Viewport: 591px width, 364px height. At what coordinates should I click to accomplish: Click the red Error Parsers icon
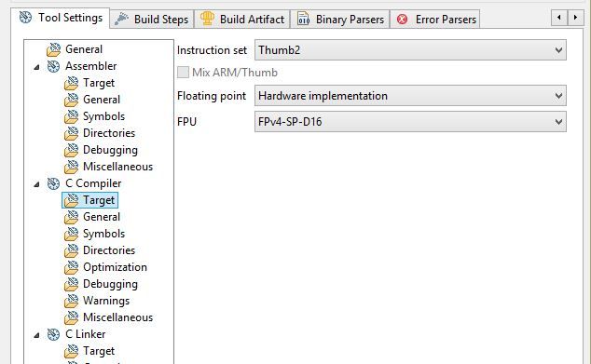click(403, 20)
